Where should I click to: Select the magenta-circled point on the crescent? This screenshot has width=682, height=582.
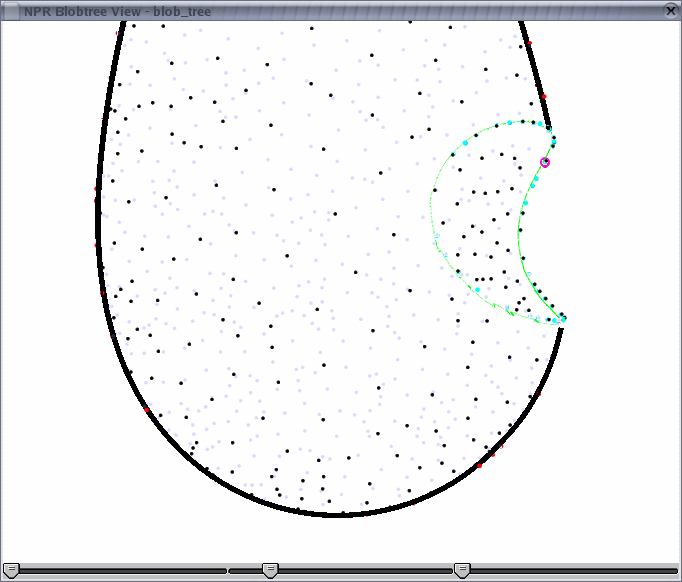545,162
